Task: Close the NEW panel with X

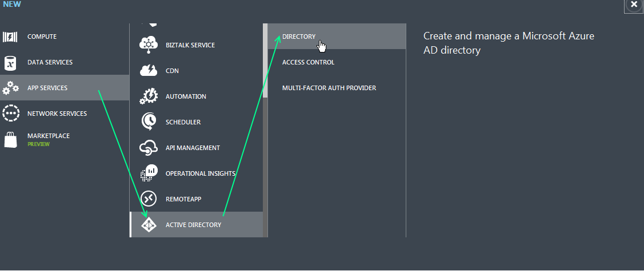Action: 634,6
